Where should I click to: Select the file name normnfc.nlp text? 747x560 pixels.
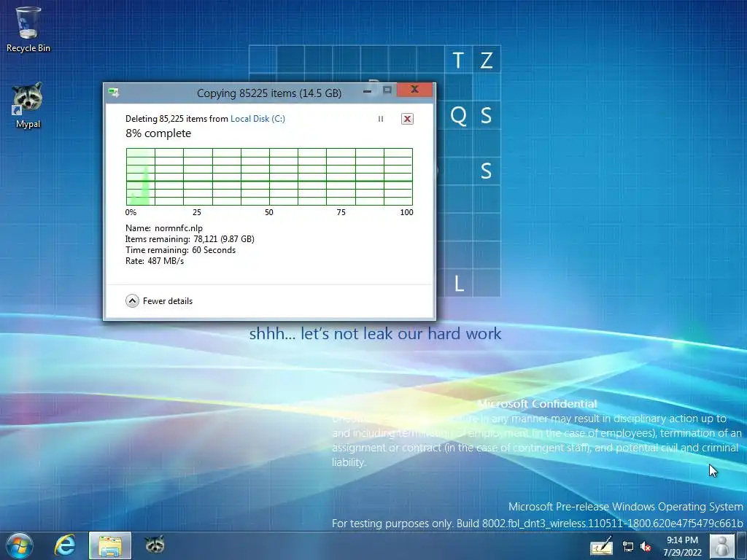(179, 228)
